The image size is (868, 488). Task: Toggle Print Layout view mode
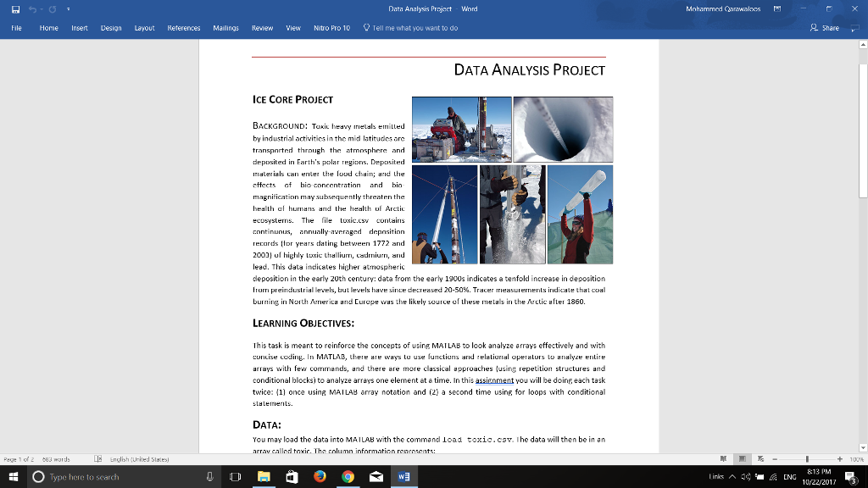743,457
